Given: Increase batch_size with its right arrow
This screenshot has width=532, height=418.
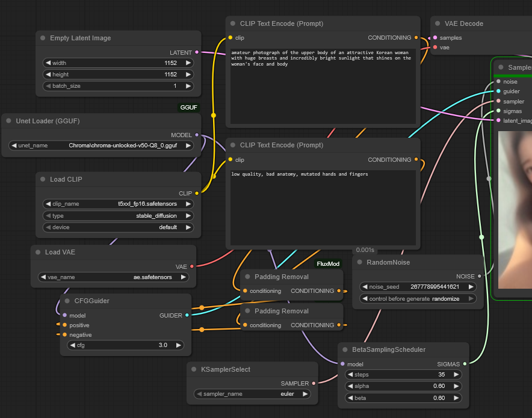Looking at the screenshot, I should click(x=188, y=86).
